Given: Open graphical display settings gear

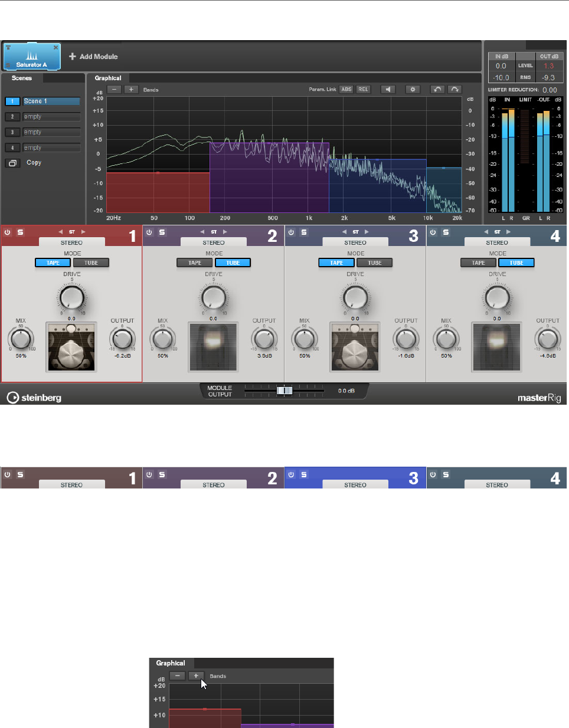Looking at the screenshot, I should (413, 90).
